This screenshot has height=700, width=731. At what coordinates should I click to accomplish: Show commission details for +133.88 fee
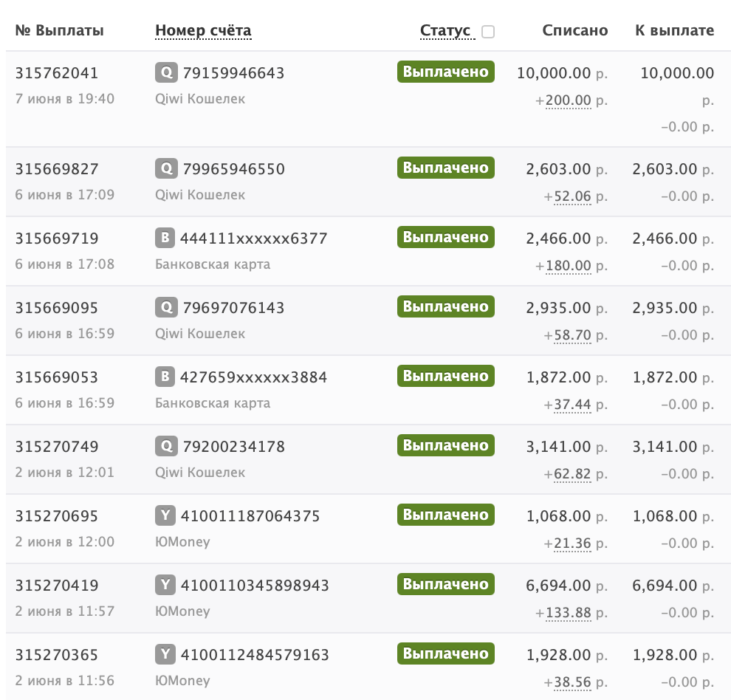pyautogui.click(x=569, y=612)
